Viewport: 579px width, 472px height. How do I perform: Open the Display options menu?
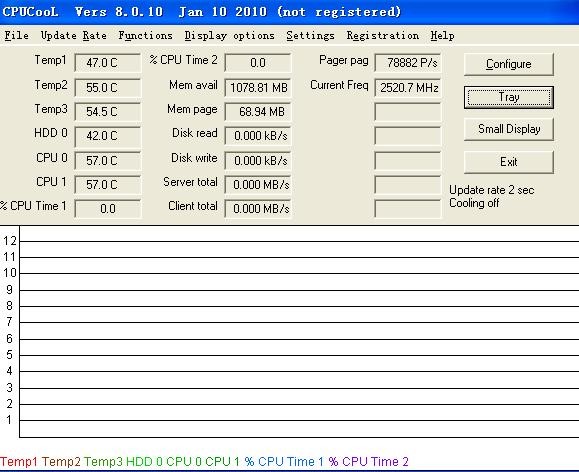click(x=229, y=35)
